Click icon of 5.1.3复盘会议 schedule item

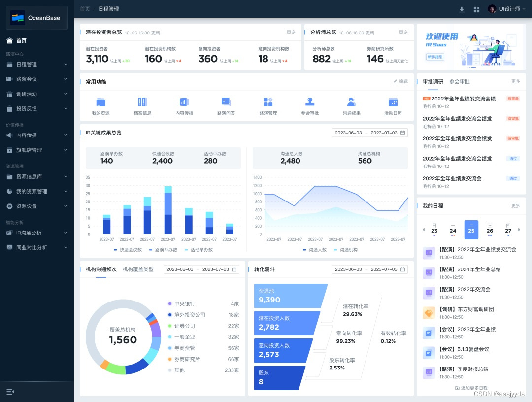(x=429, y=353)
